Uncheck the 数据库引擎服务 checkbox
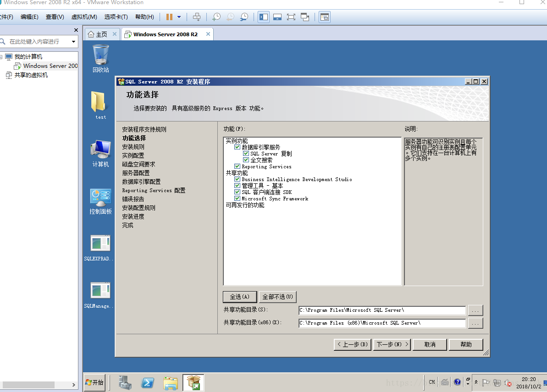The image size is (547, 392). (x=237, y=147)
